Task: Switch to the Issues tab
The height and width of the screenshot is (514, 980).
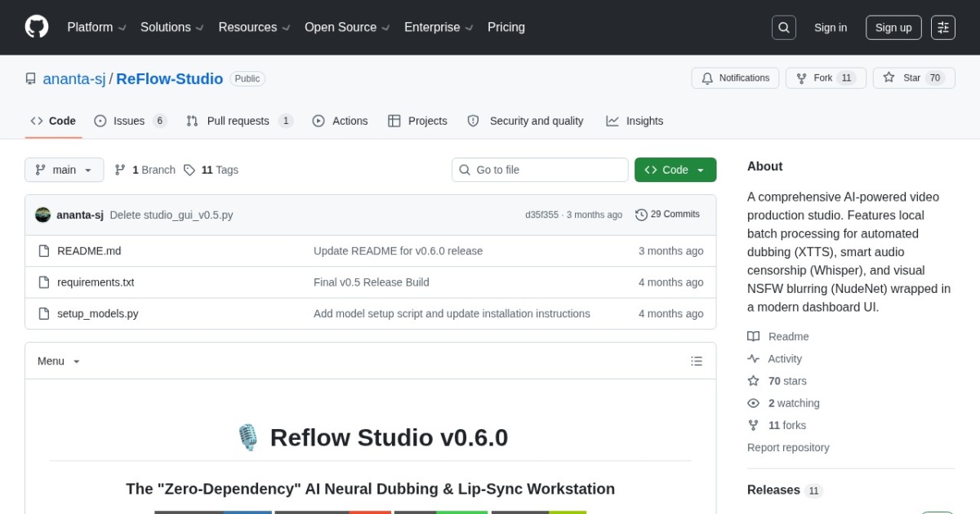Action: pos(130,121)
